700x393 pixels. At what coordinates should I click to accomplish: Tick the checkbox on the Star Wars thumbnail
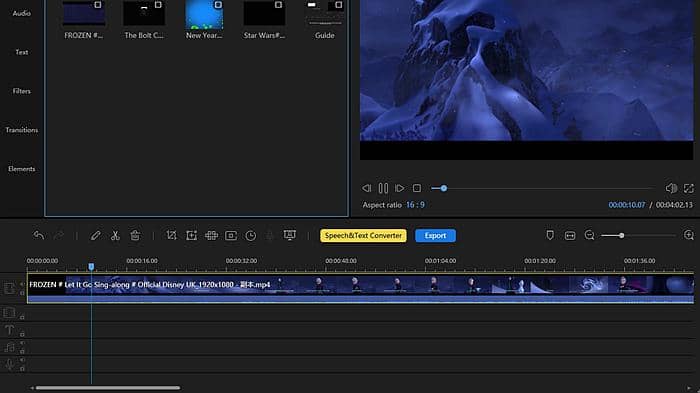click(278, 5)
